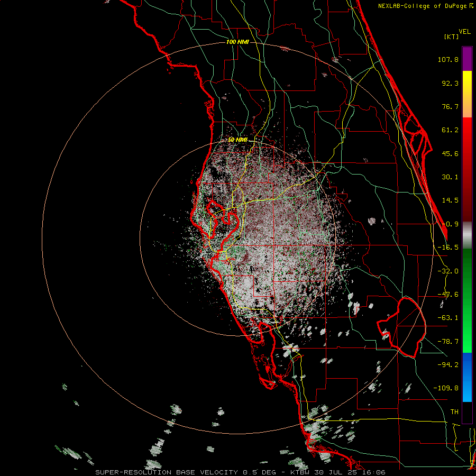
Task: Select the 45.6 velocity scale value
Action: (450, 153)
